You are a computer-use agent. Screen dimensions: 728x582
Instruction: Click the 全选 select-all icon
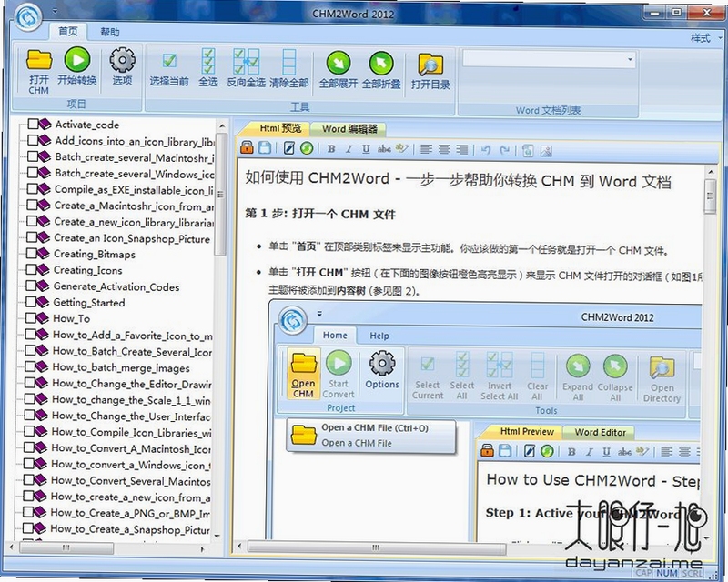(x=208, y=61)
